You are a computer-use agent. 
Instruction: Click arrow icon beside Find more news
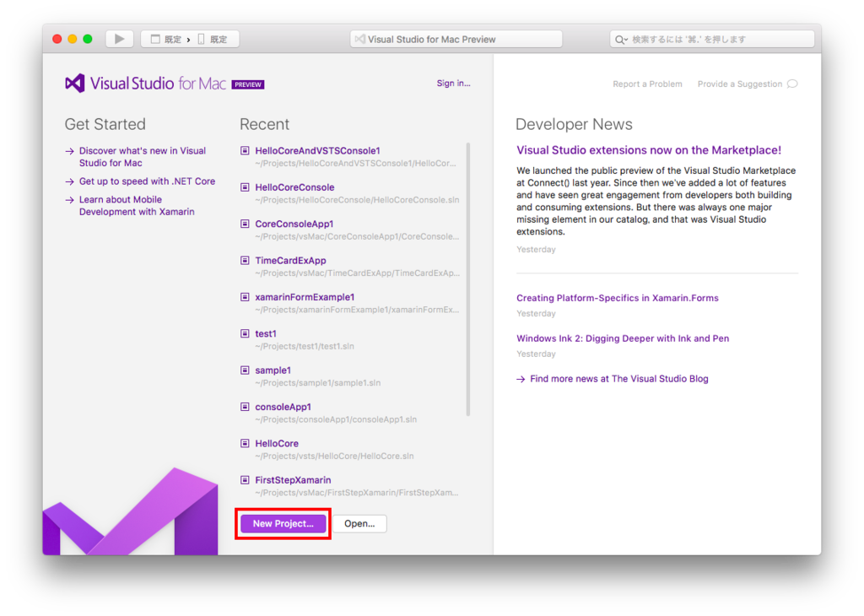point(521,379)
